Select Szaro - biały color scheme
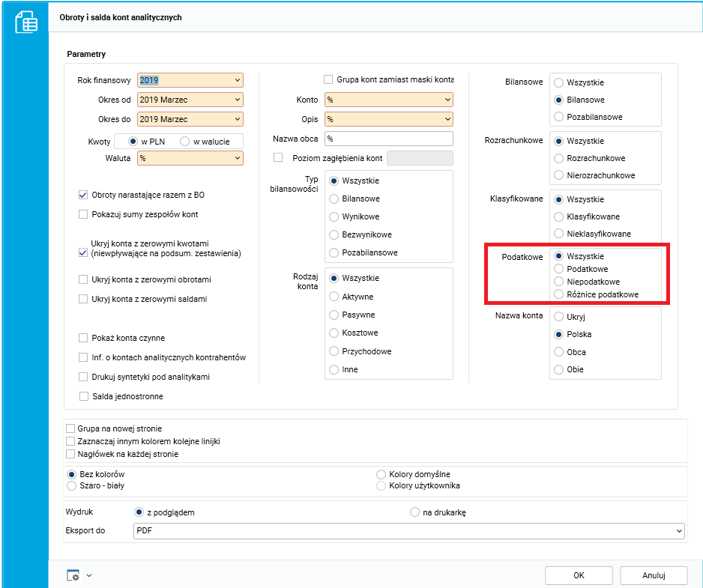The height and width of the screenshot is (588, 703). (x=72, y=485)
